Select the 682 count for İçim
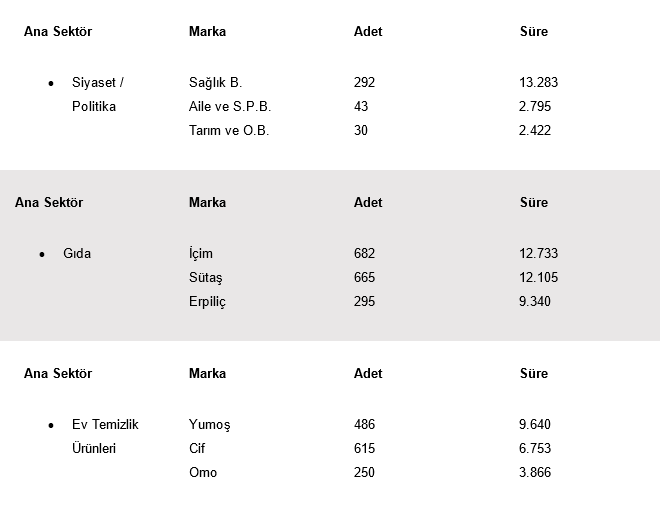This screenshot has height=511, width=660. (364, 254)
